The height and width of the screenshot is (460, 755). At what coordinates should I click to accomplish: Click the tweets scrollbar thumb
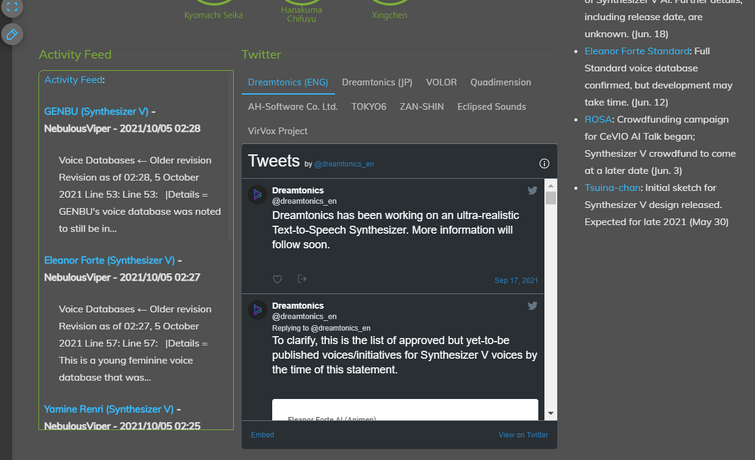point(551,198)
